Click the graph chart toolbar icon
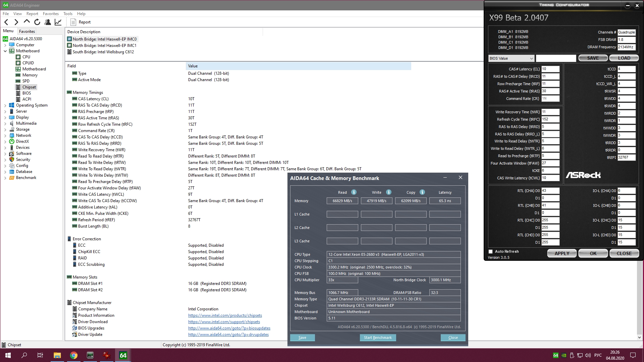Viewport: 644px width, 362px height. pos(58,22)
